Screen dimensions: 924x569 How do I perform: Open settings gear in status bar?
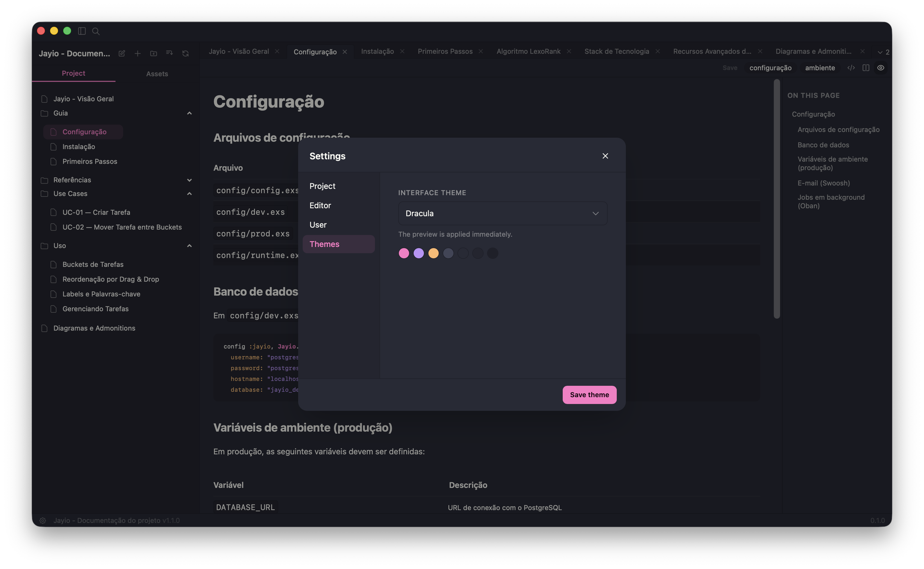[x=43, y=520]
